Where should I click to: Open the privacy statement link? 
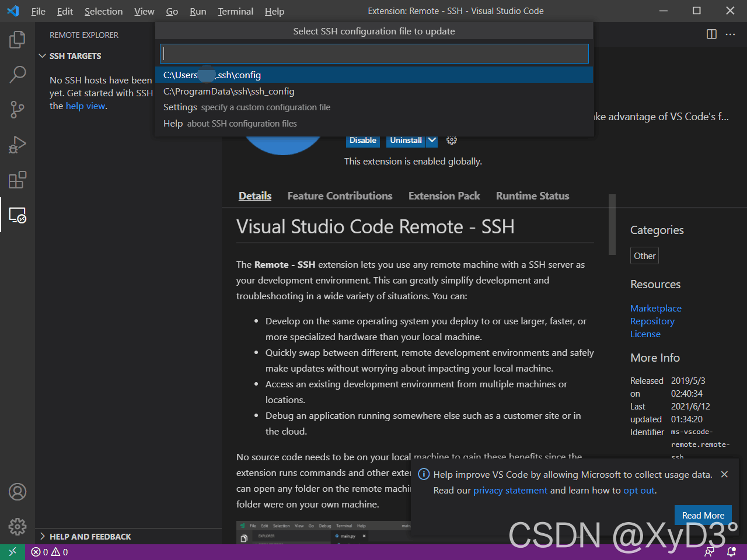[x=510, y=491]
